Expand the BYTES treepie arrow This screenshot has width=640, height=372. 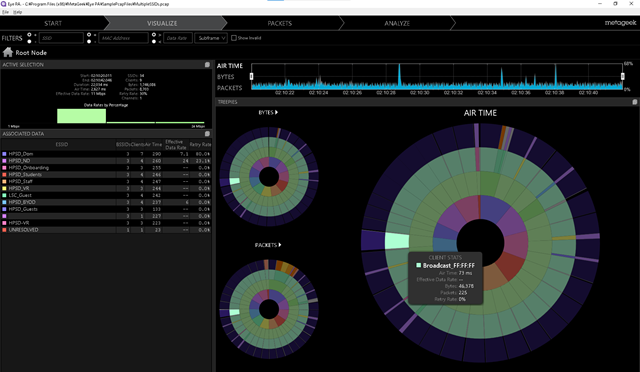276,112
